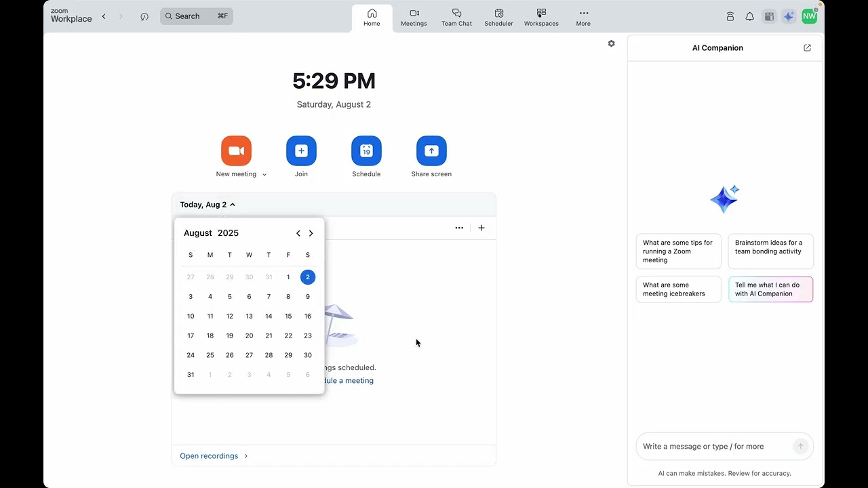This screenshot has width=868, height=488.
Task: Select August 31 in calendar
Action: [x=191, y=375]
